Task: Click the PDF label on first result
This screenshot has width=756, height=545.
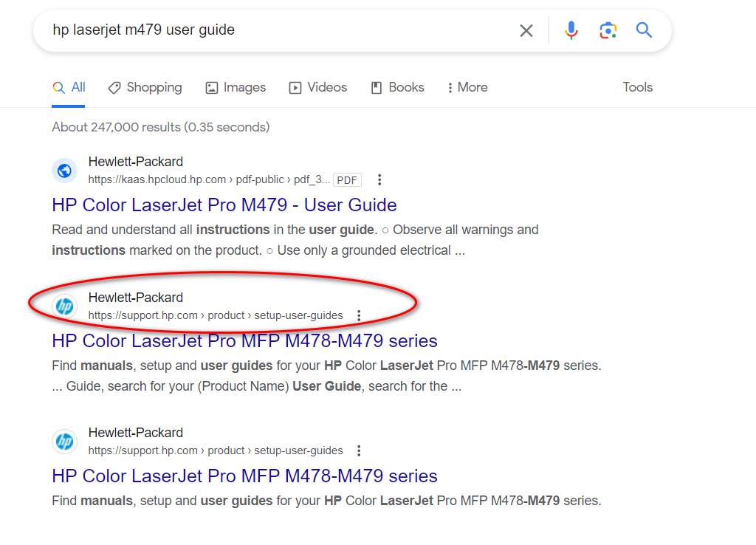Action: click(347, 180)
